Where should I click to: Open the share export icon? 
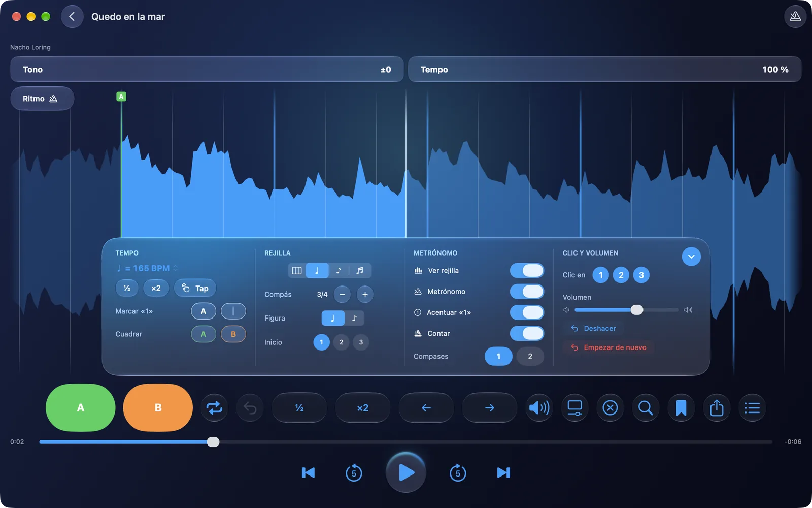click(717, 407)
